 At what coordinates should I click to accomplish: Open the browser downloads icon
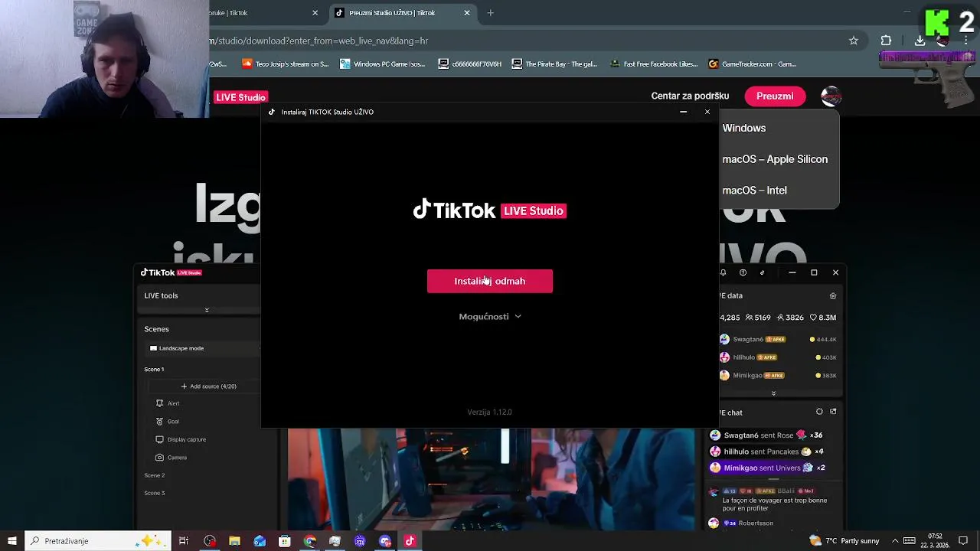920,41
